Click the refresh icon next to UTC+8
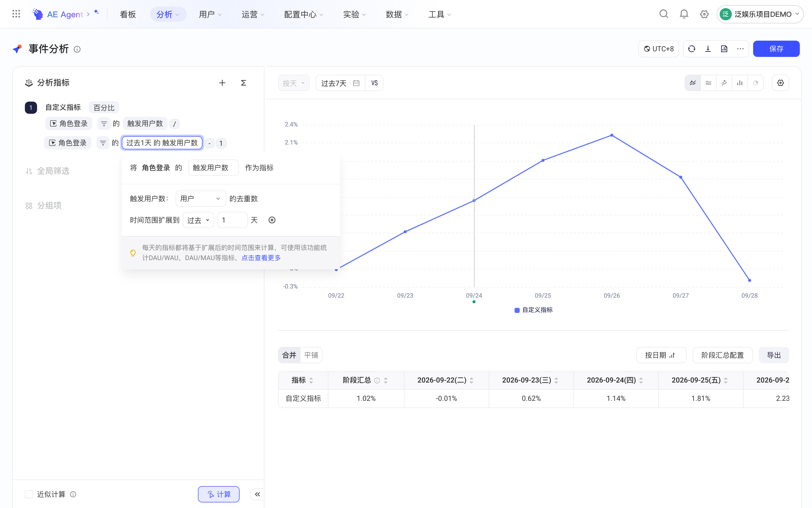812x508 pixels. click(x=691, y=49)
